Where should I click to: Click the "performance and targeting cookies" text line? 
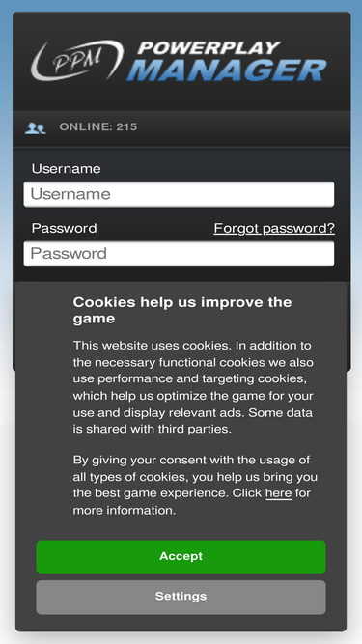189,378
